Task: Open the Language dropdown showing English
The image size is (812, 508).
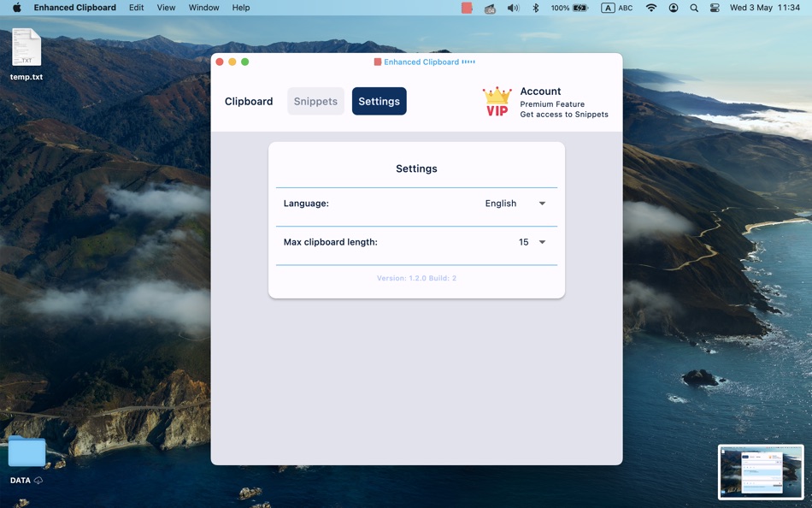Action: tap(515, 204)
